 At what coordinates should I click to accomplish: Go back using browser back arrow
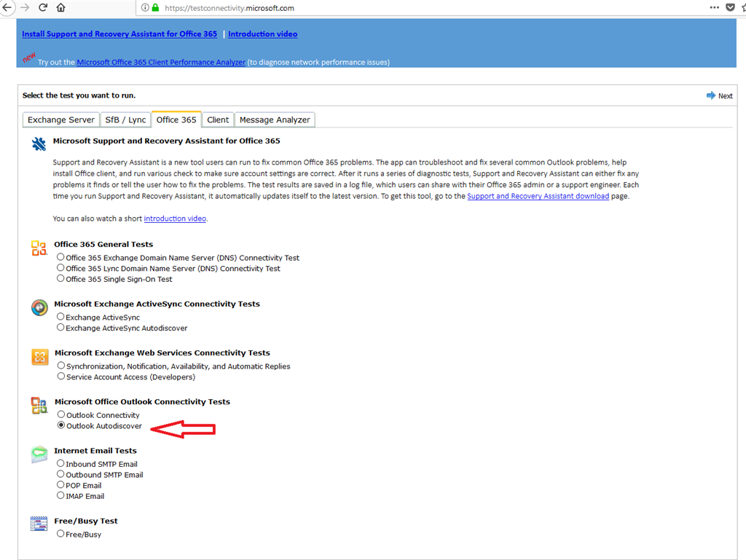tap(7, 7)
